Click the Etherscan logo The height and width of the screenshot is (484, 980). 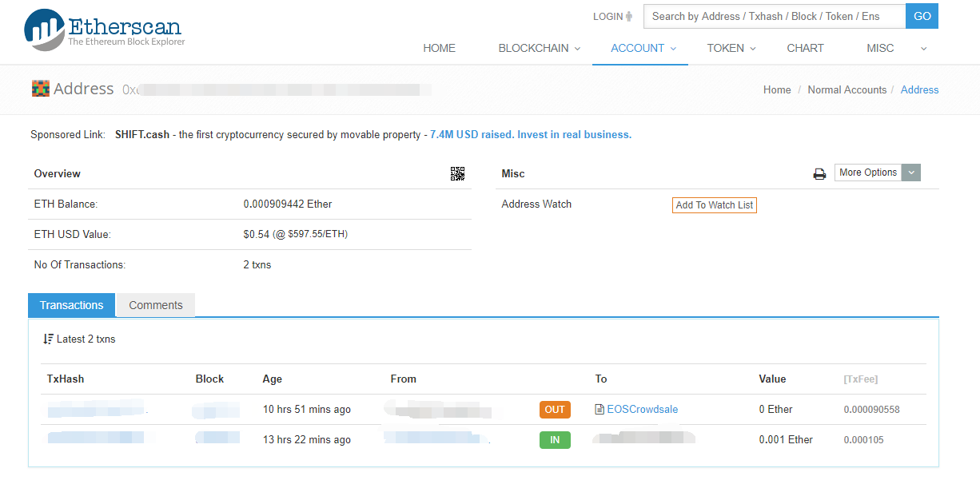pos(104,30)
